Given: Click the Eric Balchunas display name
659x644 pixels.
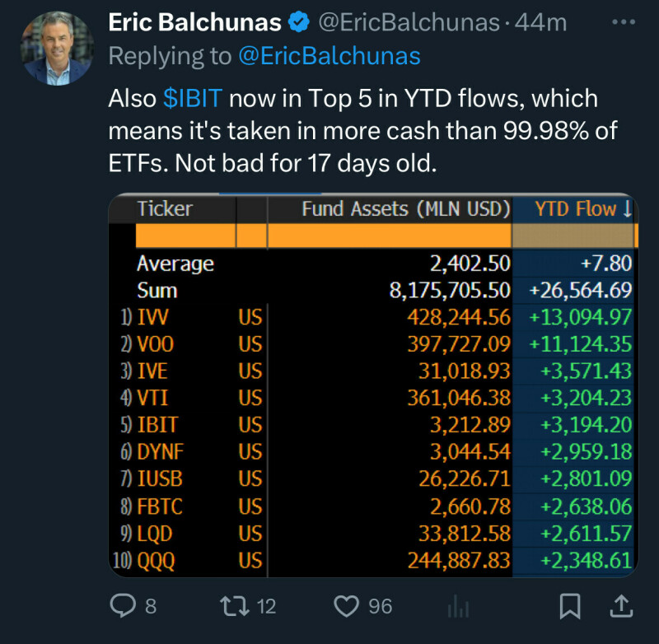Looking at the screenshot, I should [195, 23].
